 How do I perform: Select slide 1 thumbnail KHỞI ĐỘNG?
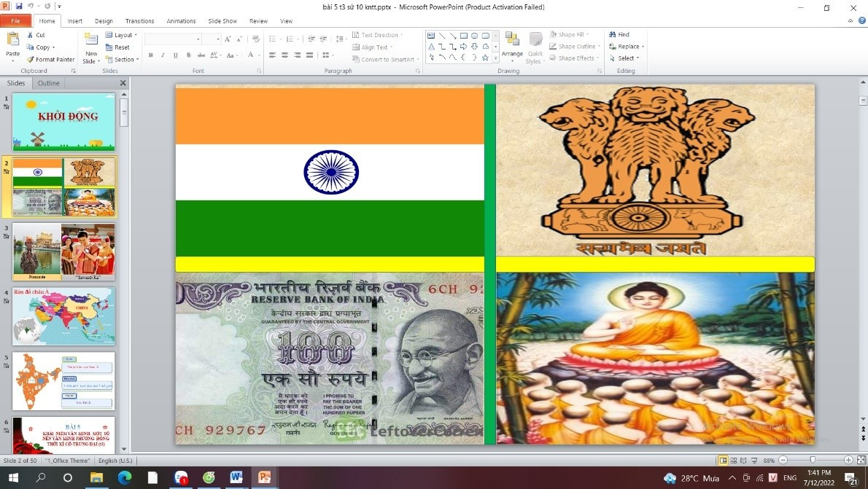click(x=63, y=122)
